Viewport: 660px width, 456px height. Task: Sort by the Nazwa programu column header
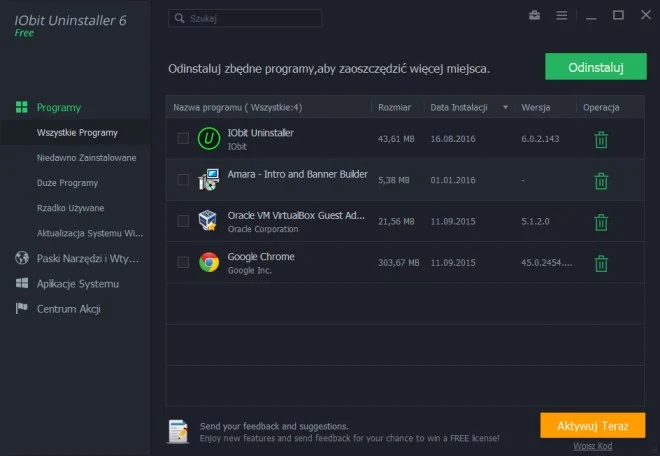238,107
